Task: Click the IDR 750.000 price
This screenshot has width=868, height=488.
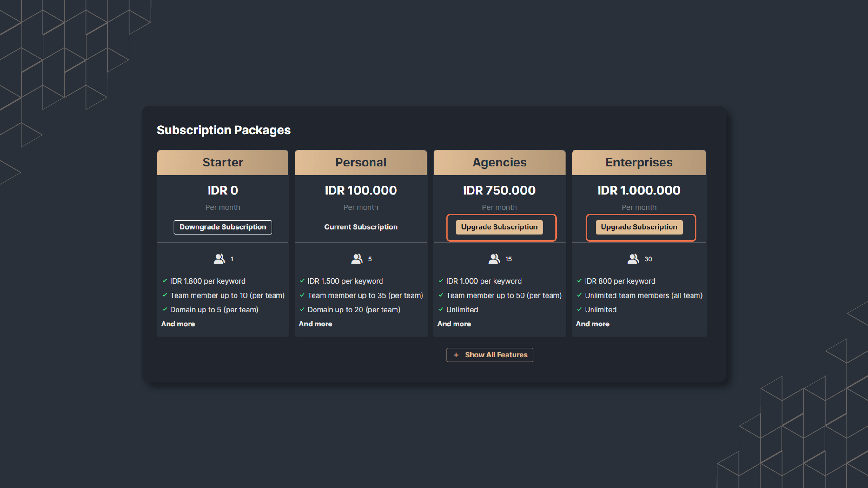Action: click(x=499, y=190)
